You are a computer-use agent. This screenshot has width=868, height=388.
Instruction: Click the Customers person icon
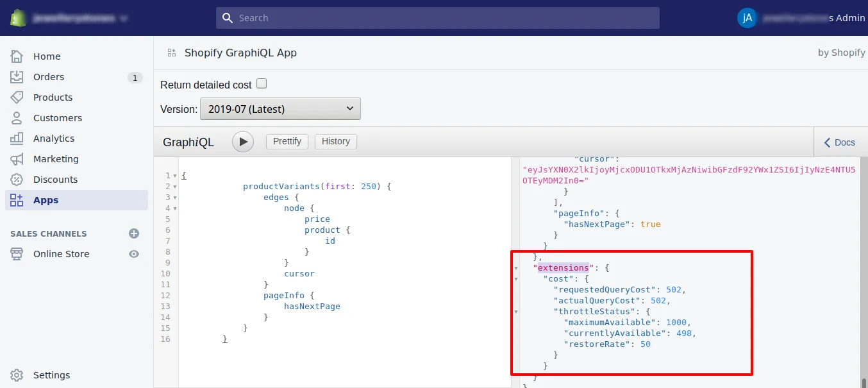click(x=17, y=118)
